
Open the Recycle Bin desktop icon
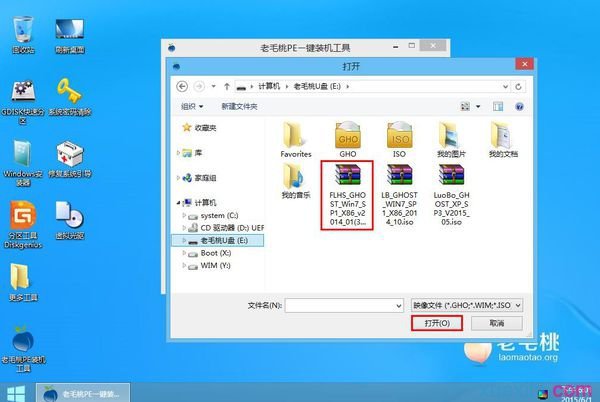pos(23,34)
